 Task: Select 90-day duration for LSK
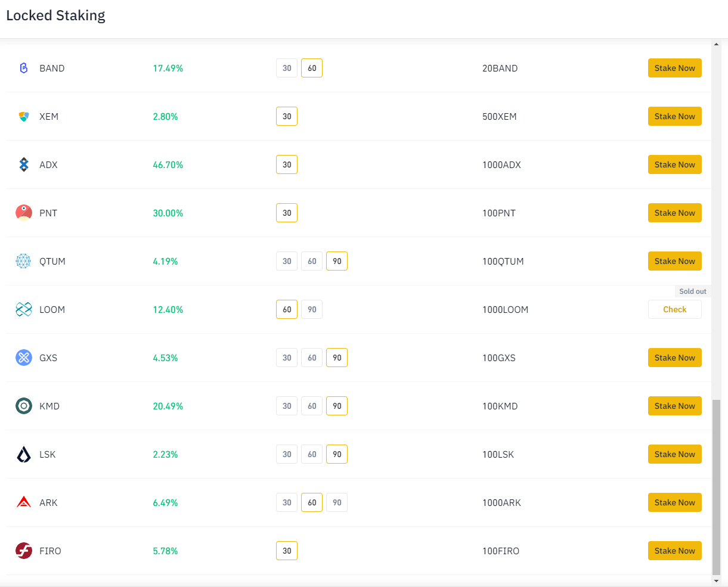click(x=337, y=454)
